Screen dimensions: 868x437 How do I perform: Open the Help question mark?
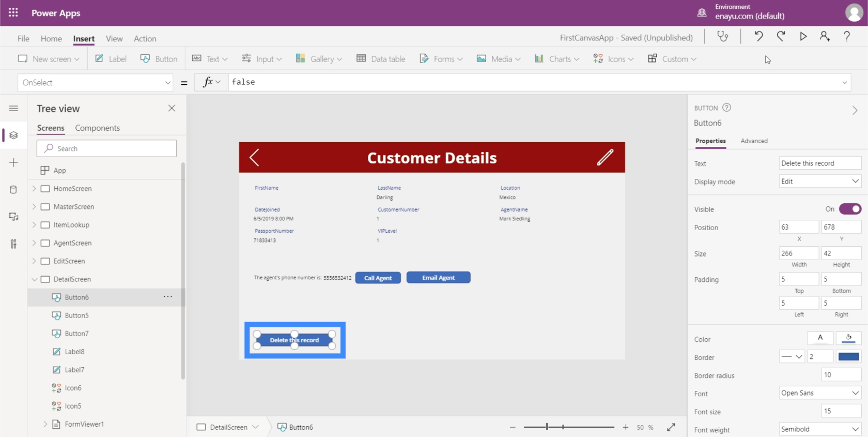pos(847,36)
